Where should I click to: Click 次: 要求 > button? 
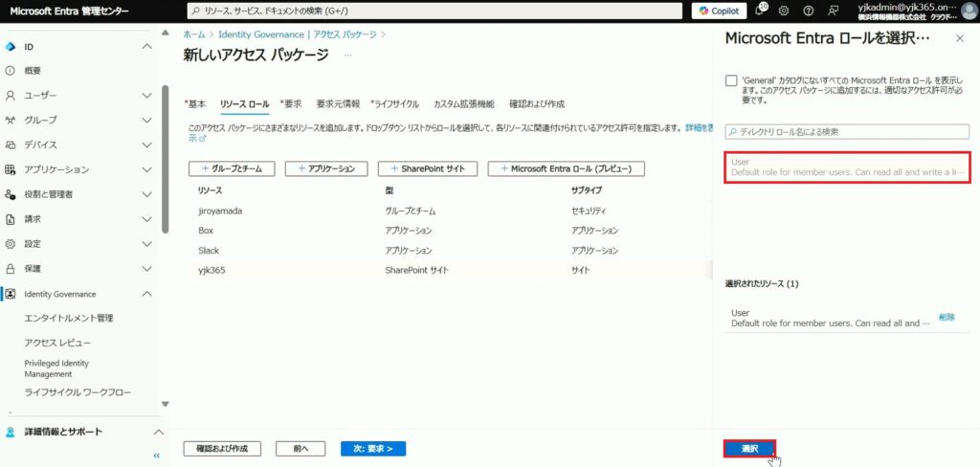pos(373,449)
